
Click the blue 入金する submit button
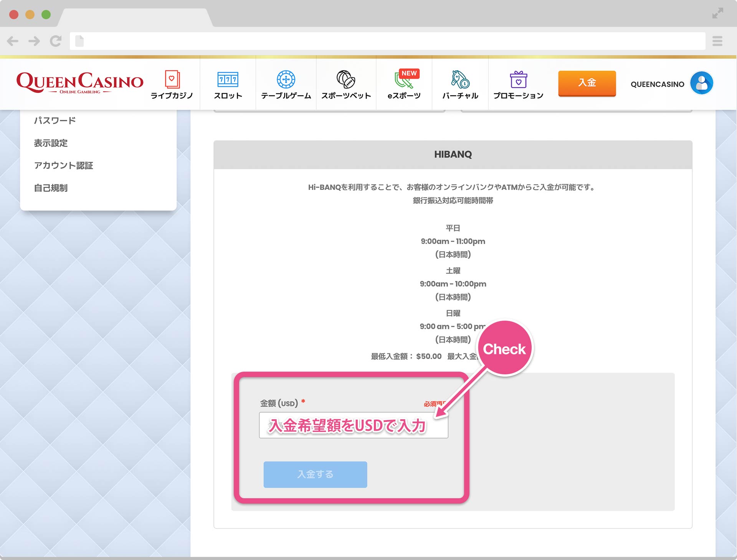pos(315,474)
